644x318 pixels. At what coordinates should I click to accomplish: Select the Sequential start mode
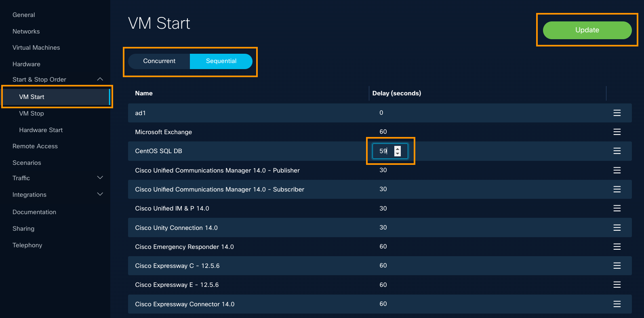pyautogui.click(x=221, y=61)
